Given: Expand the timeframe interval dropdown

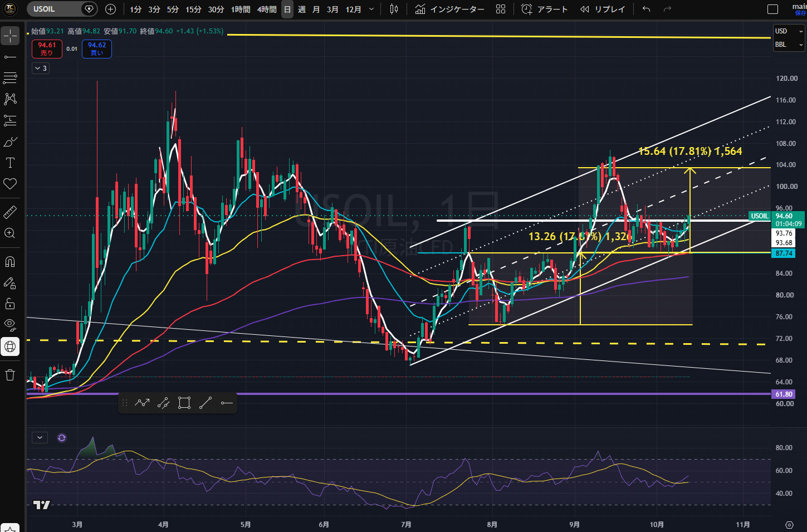Looking at the screenshot, I should pyautogui.click(x=371, y=9).
